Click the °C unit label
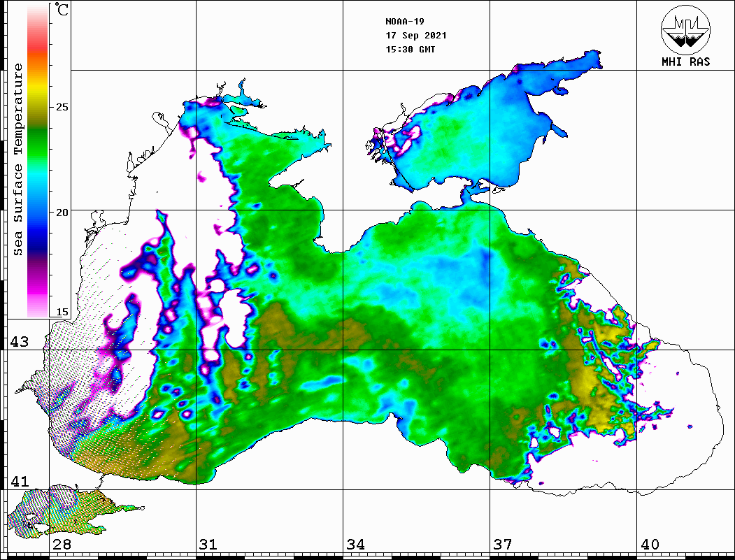Viewport: 735px width, 560px height. click(x=62, y=9)
